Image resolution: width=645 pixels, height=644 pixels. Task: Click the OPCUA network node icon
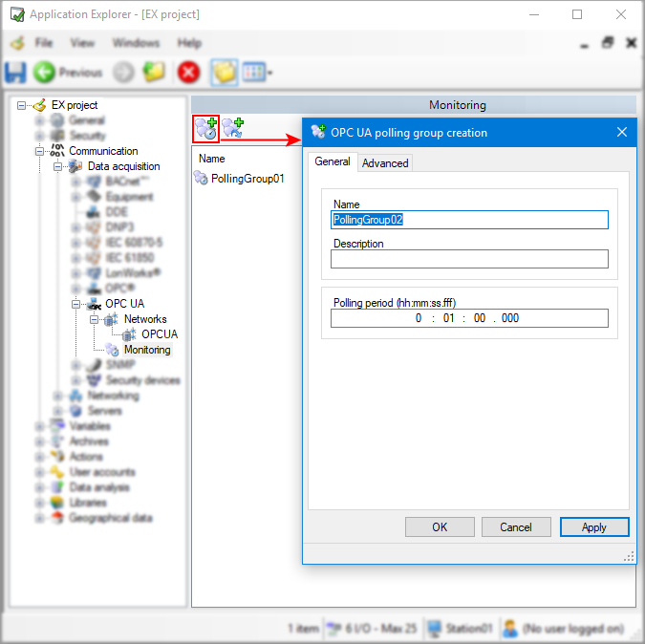(x=130, y=334)
